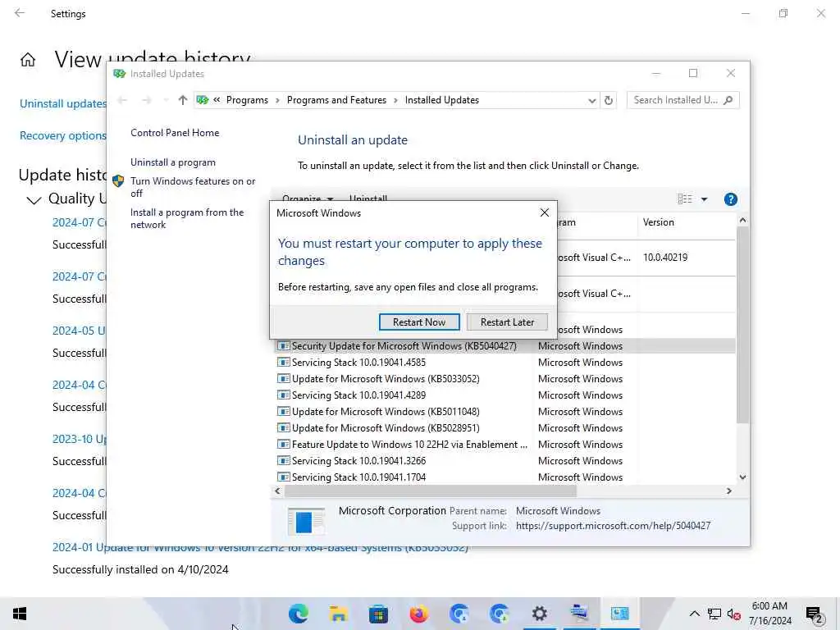Click Restart Now in the dialog
The height and width of the screenshot is (630, 840).
pos(419,322)
